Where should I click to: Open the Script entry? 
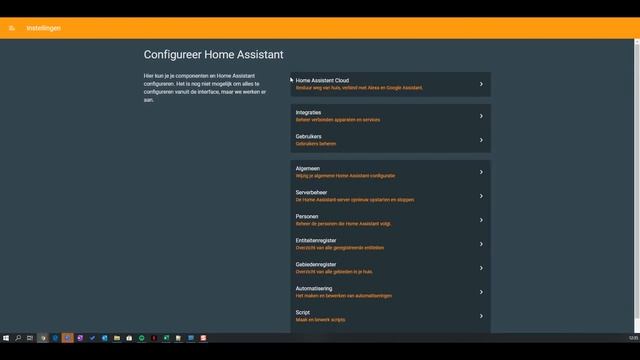click(391, 316)
